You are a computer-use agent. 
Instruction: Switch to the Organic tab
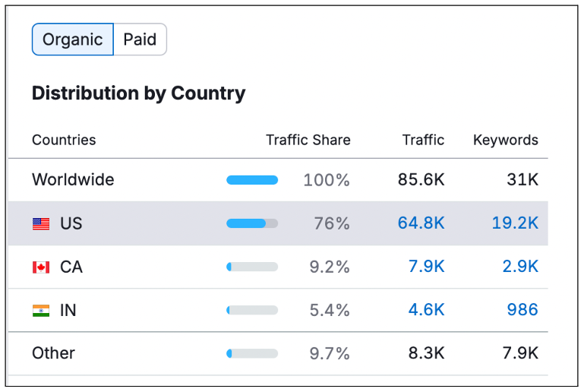(x=72, y=40)
